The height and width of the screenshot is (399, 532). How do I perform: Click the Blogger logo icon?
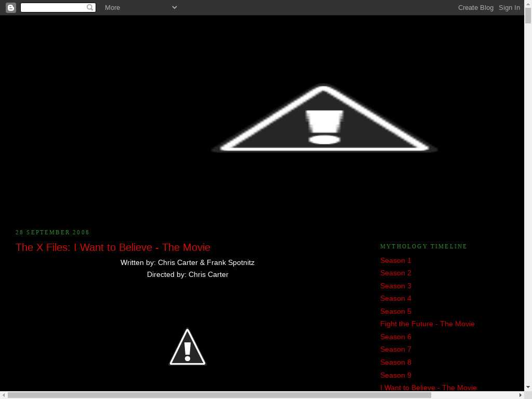(x=11, y=7)
